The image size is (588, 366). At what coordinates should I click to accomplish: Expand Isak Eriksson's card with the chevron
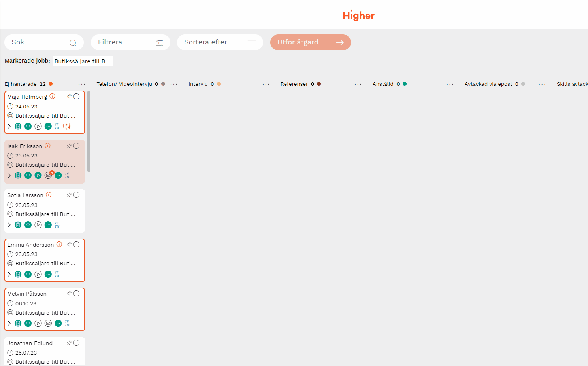coord(9,175)
